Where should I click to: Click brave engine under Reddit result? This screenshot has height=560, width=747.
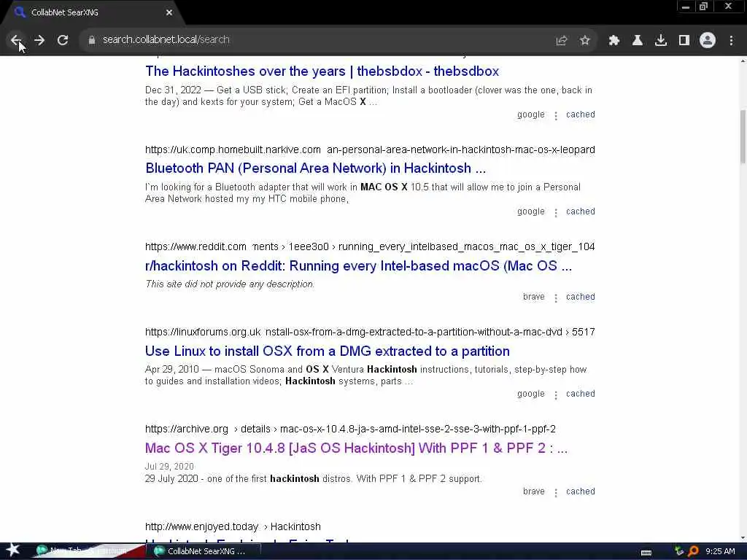pyautogui.click(x=533, y=297)
